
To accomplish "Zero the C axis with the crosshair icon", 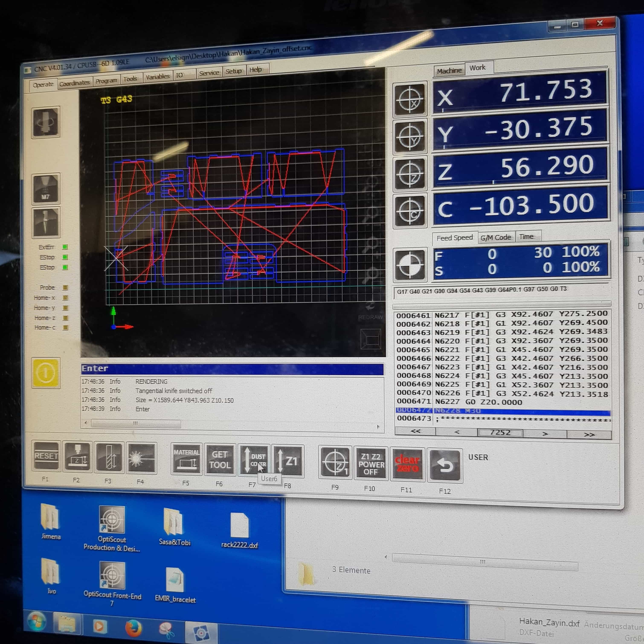I will coord(410,211).
